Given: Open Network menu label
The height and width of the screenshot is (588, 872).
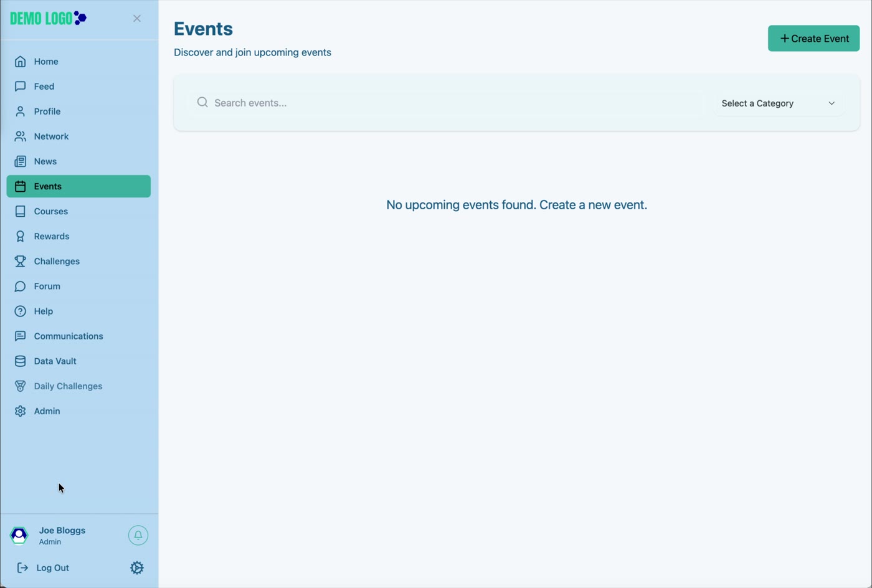Looking at the screenshot, I should coord(52,136).
